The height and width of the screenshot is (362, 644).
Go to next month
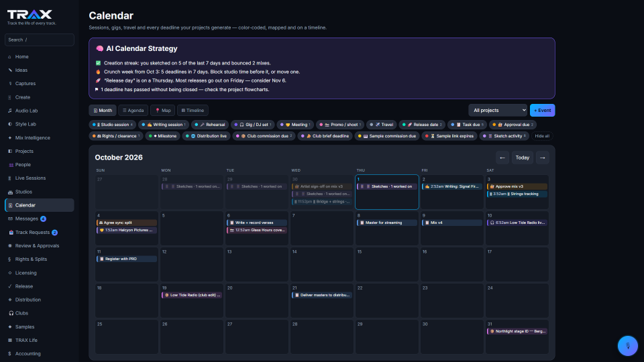pos(543,158)
